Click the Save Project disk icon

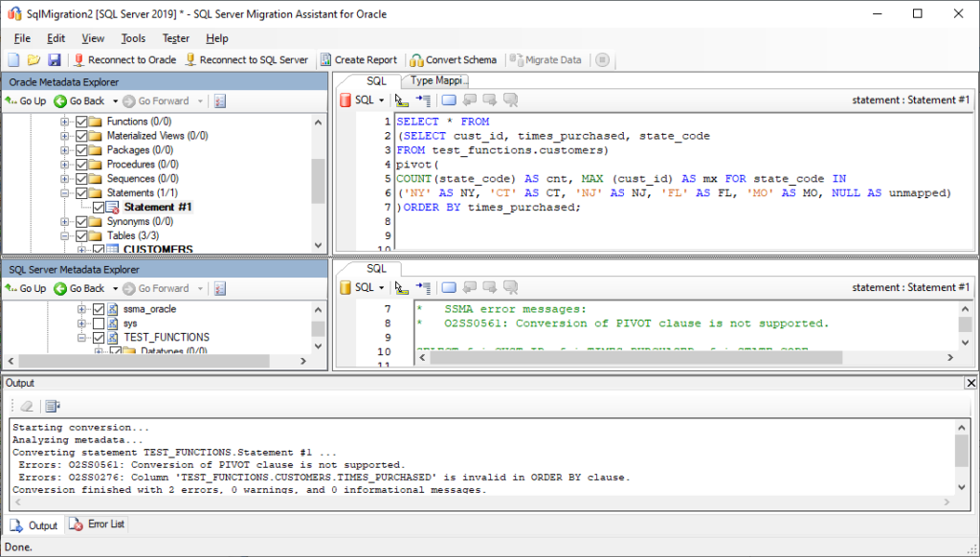(x=55, y=60)
